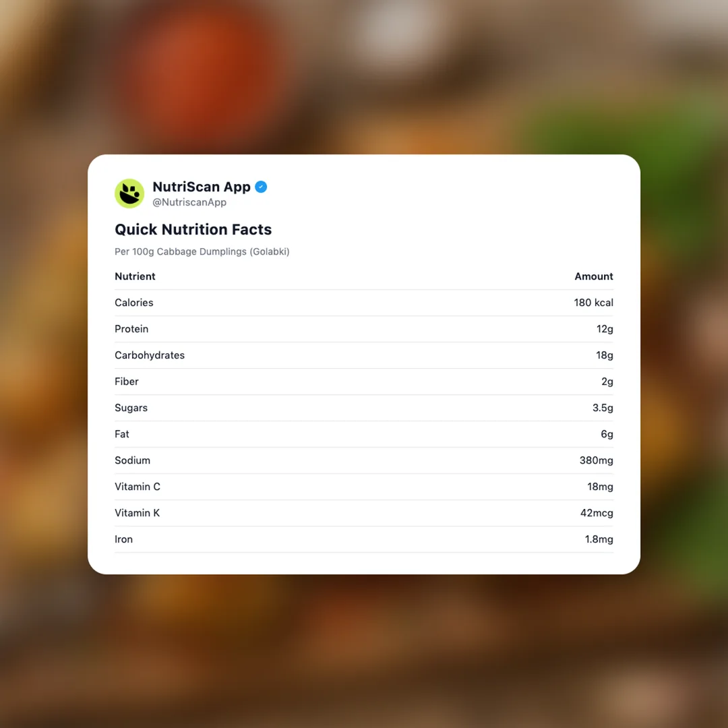
Task: Select the Quick Nutrition Facts heading
Action: pyautogui.click(x=193, y=229)
